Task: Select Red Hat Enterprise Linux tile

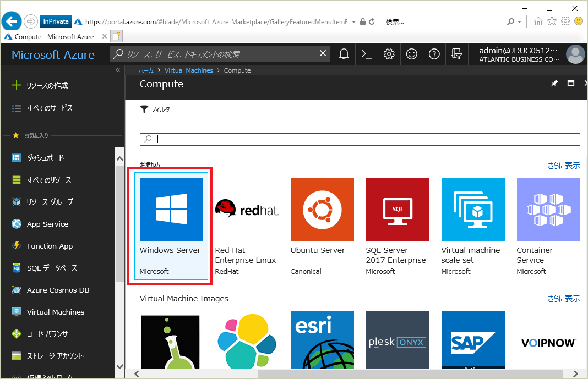Action: tap(246, 226)
